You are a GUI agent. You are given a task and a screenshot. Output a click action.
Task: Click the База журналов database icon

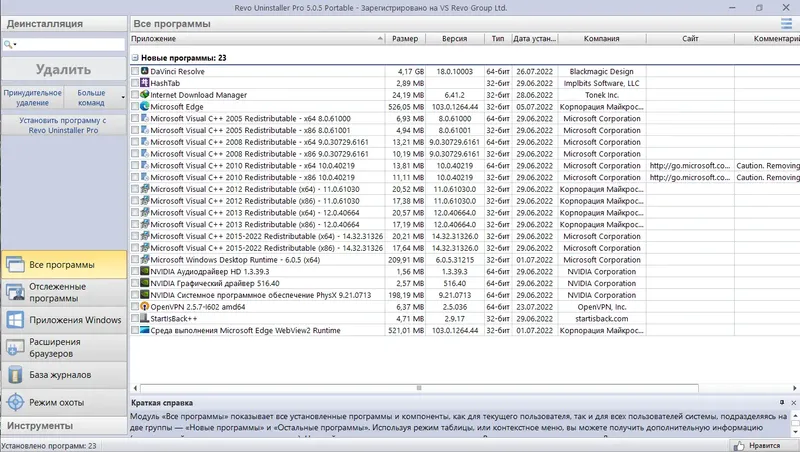click(x=15, y=375)
